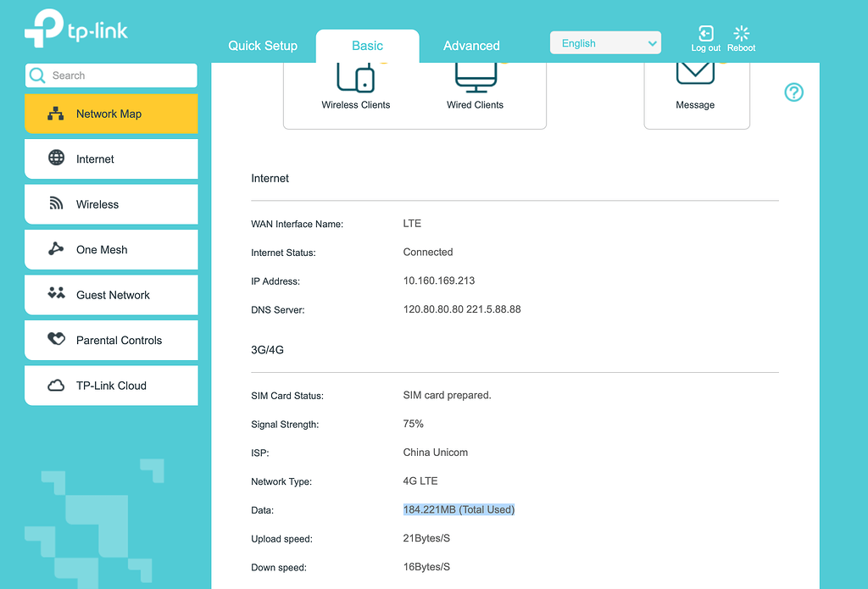The width and height of the screenshot is (868, 589).
Task: Click the TP-Link logo
Action: pos(75,27)
